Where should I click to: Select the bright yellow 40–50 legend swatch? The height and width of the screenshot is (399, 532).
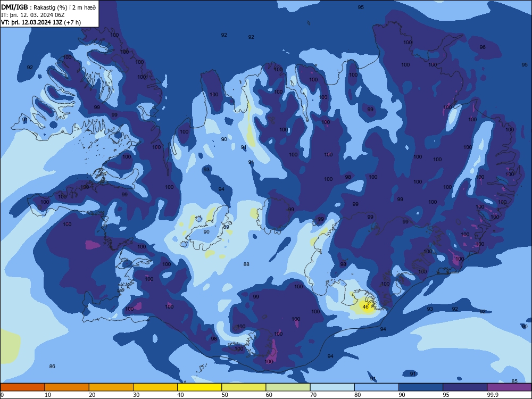pyautogui.click(x=199, y=387)
